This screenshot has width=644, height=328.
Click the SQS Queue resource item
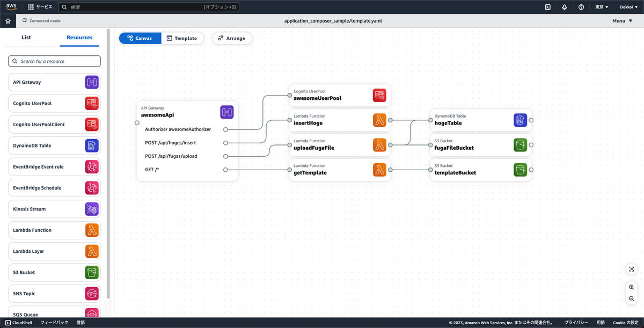(55, 312)
